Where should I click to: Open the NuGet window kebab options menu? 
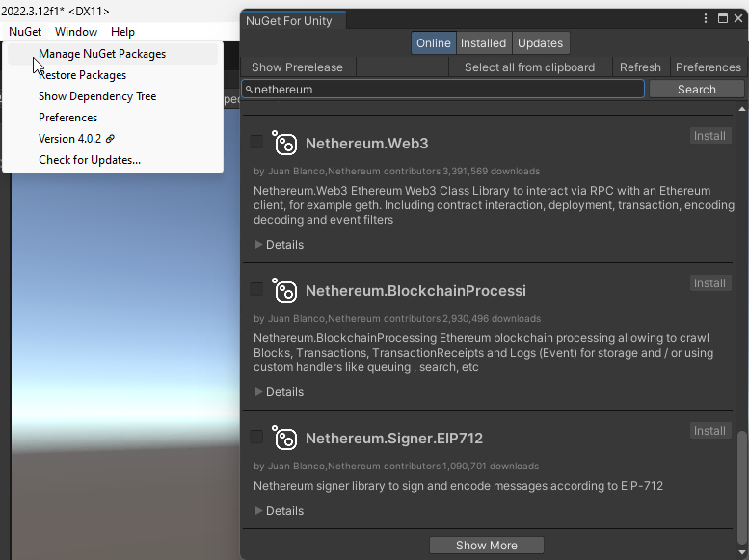click(706, 18)
